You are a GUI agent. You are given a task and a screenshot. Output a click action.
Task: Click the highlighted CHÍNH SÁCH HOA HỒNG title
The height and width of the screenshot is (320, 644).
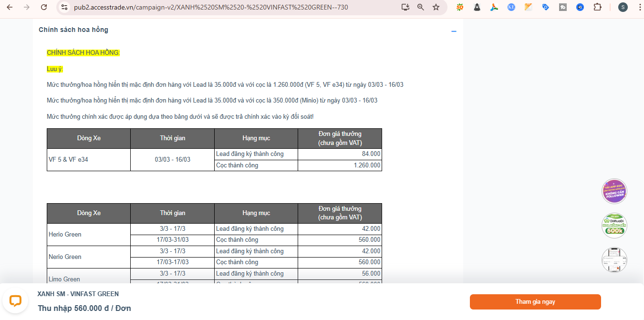click(83, 52)
